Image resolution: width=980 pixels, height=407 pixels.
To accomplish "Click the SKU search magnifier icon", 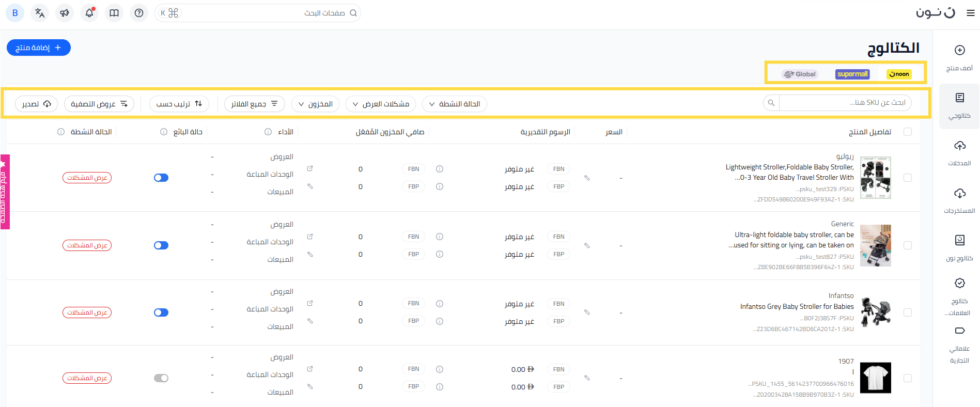I will point(771,103).
